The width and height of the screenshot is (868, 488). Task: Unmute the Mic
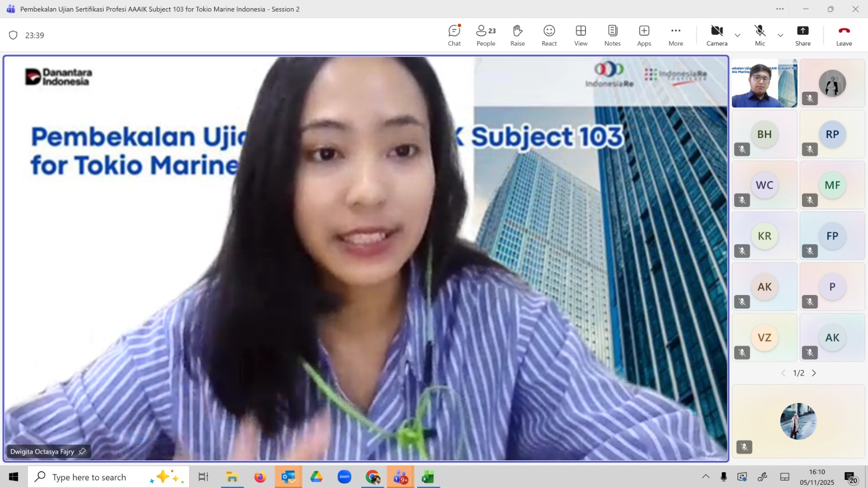tap(759, 35)
